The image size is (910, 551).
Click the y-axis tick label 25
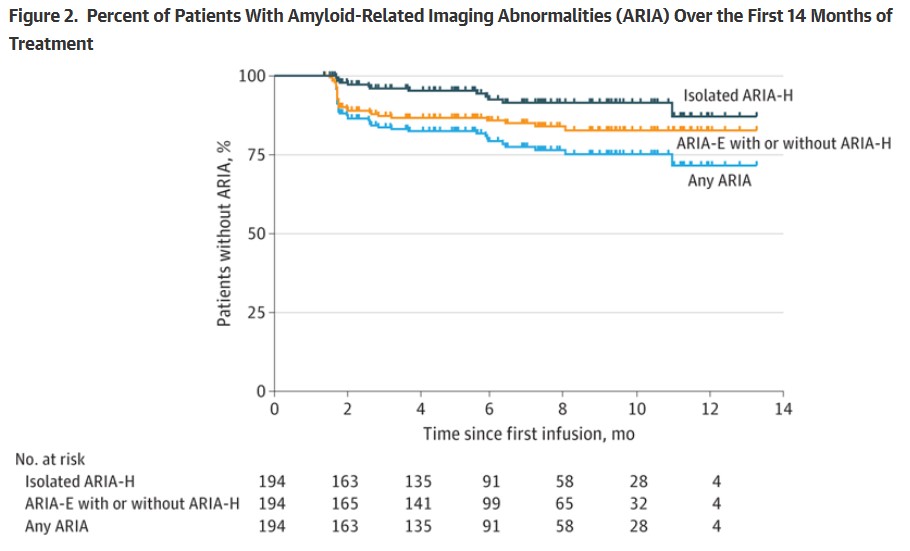pos(257,312)
